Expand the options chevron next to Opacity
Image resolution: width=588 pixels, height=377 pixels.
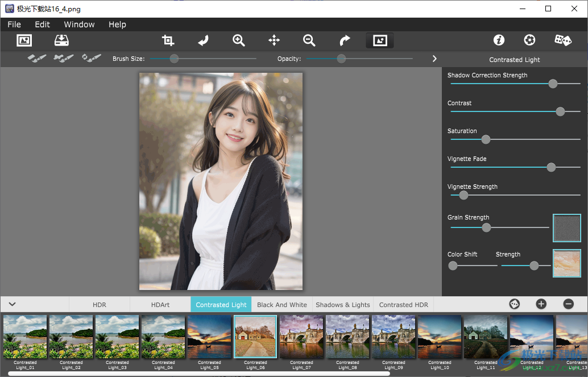pos(434,58)
